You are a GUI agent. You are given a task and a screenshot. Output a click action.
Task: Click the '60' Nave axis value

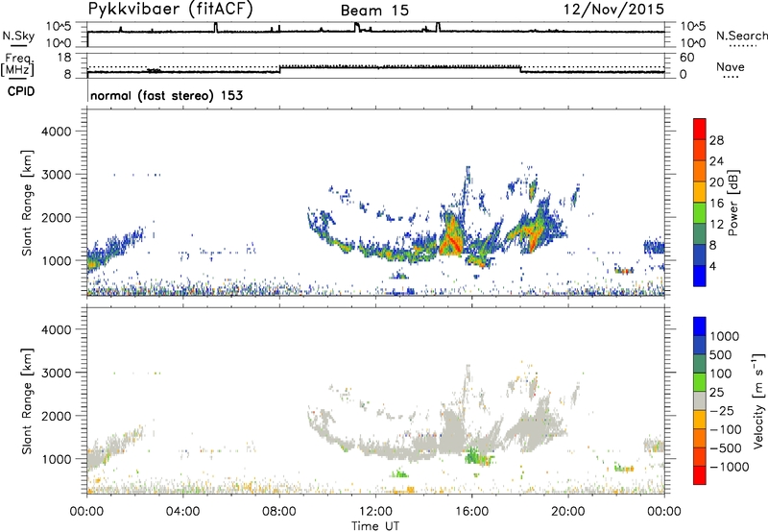tap(686, 58)
